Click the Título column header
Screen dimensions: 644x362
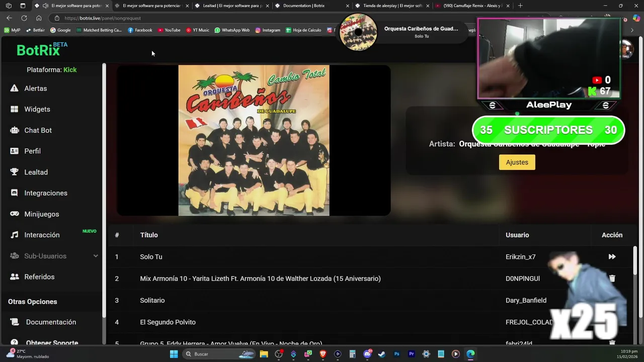(x=149, y=235)
